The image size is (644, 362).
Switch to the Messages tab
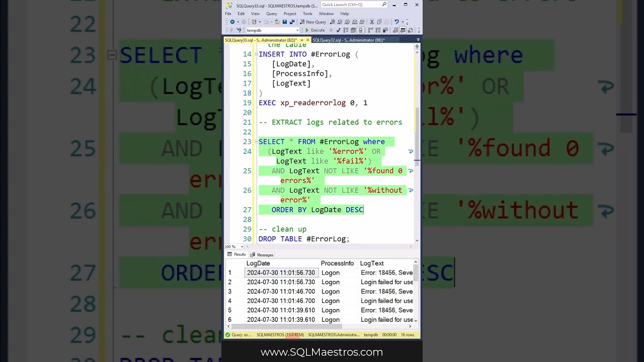pos(262,255)
